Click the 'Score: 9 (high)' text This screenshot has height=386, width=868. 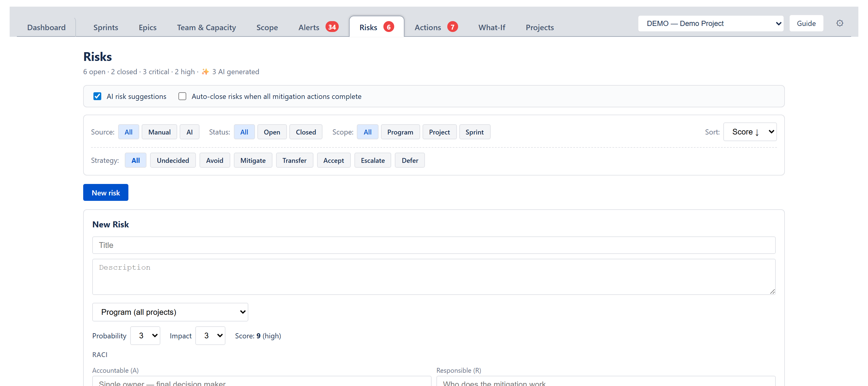click(258, 336)
